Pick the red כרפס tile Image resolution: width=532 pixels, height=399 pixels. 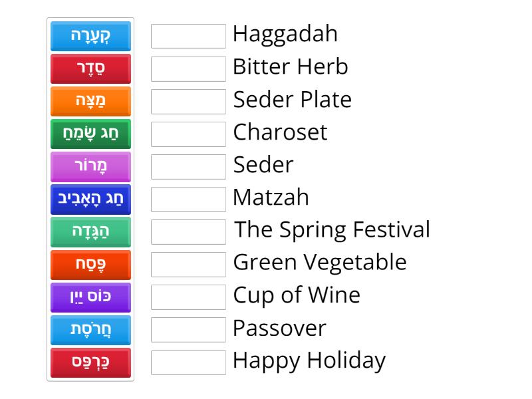(90, 362)
